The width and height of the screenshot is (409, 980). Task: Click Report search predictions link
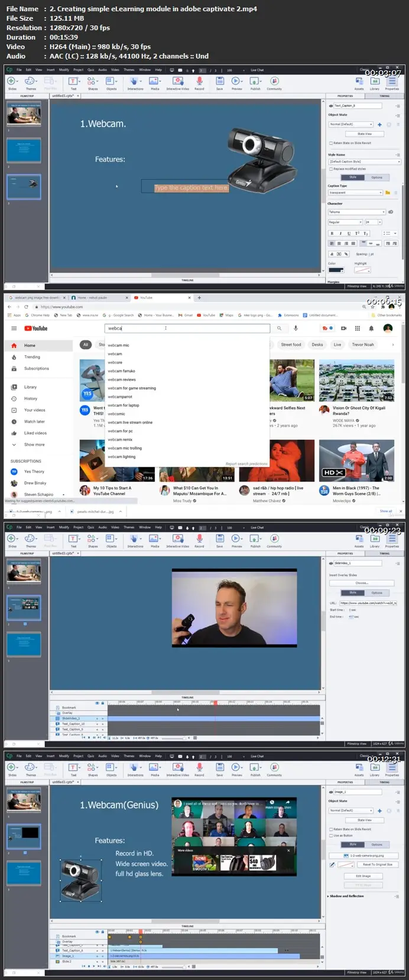tap(246, 464)
